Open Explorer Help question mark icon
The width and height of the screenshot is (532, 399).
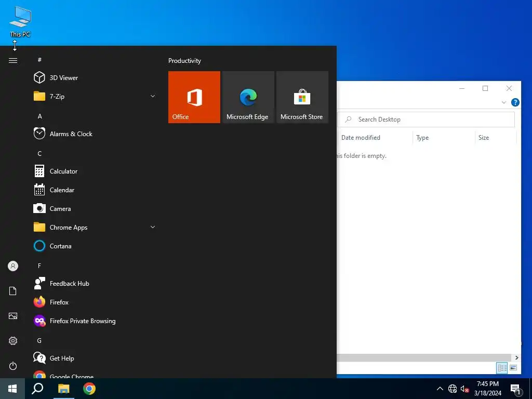coord(515,102)
